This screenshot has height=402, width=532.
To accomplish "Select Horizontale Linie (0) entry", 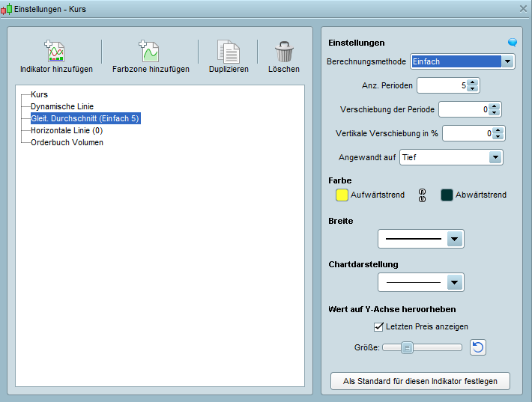I will point(67,130).
